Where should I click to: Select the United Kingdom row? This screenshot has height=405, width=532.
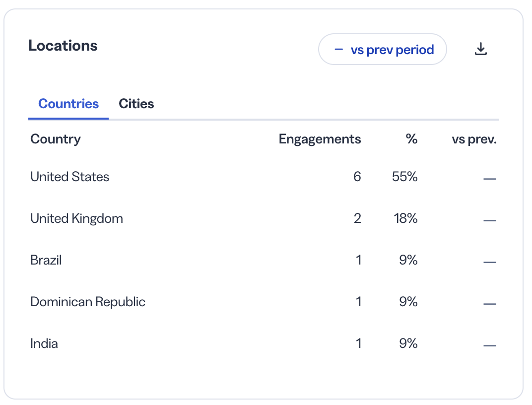264,218
